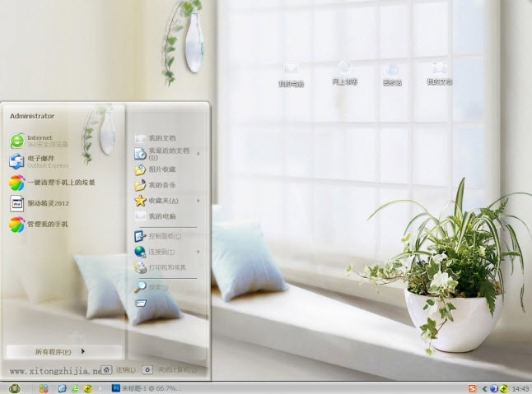This screenshot has width=532, height=394.
Task: Click blue globe tray icon
Action: [494, 388]
